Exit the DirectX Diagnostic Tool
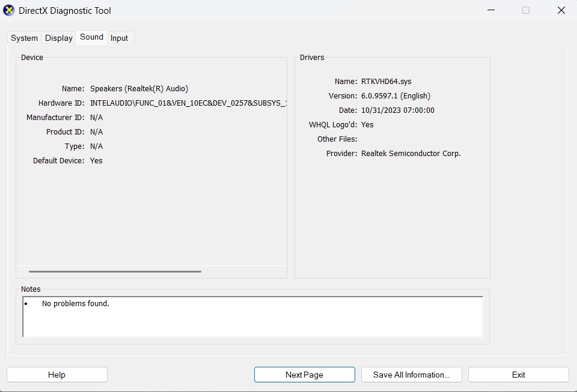Screen dimensions: 577x392 pos(518,374)
